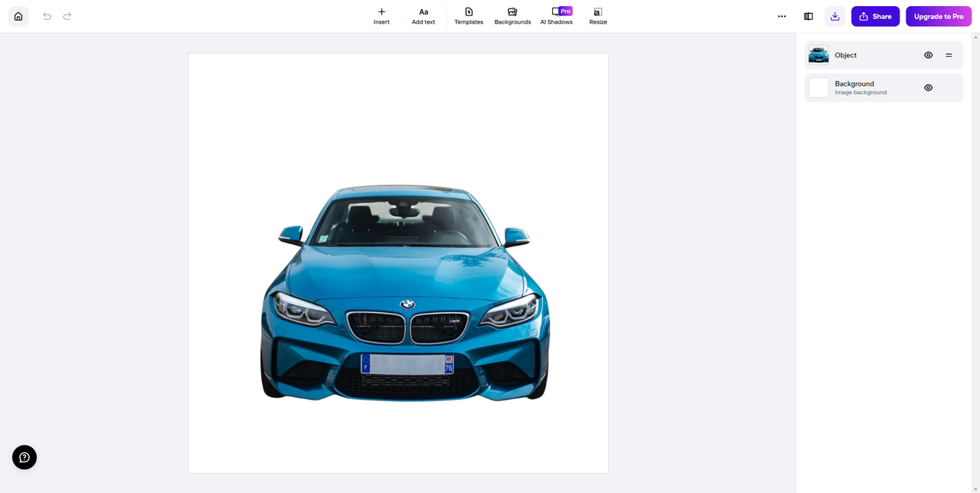Click the Upgrade to Pro button
The height and width of the screenshot is (493, 980).
[x=939, y=16]
